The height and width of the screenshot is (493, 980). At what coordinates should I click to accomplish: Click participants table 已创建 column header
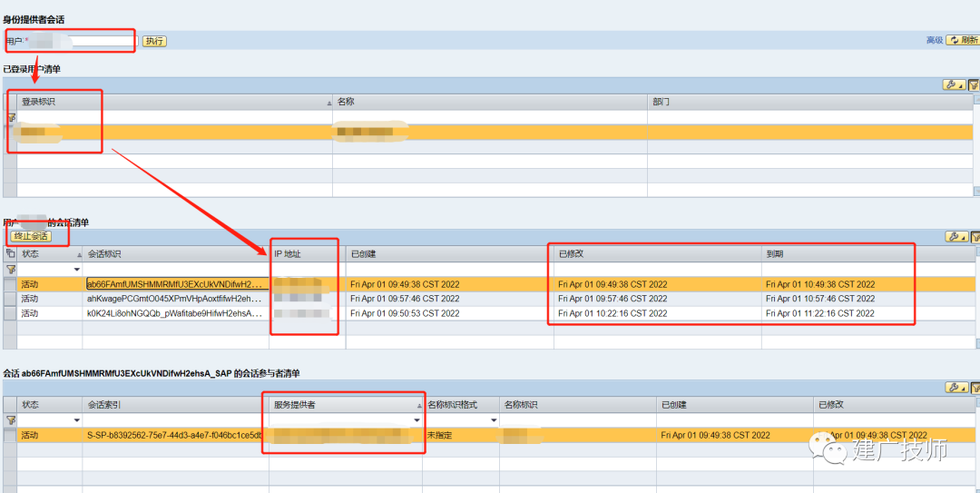tap(734, 405)
